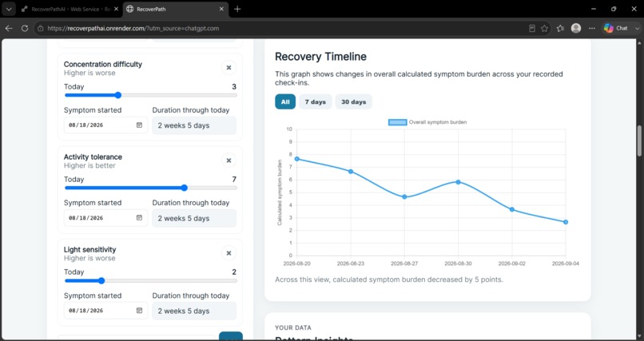The height and width of the screenshot is (341, 644).
Task: Open the browser profile avatar
Action: [x=576, y=28]
